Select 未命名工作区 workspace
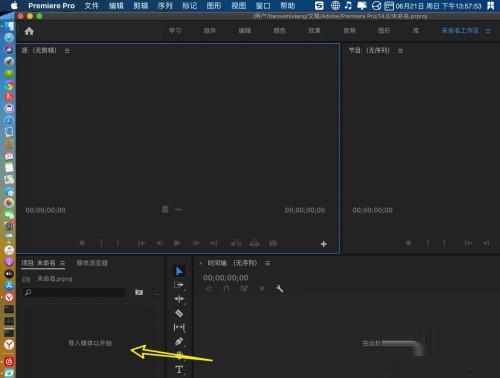Image resolution: width=500 pixels, height=378 pixels. [460, 31]
